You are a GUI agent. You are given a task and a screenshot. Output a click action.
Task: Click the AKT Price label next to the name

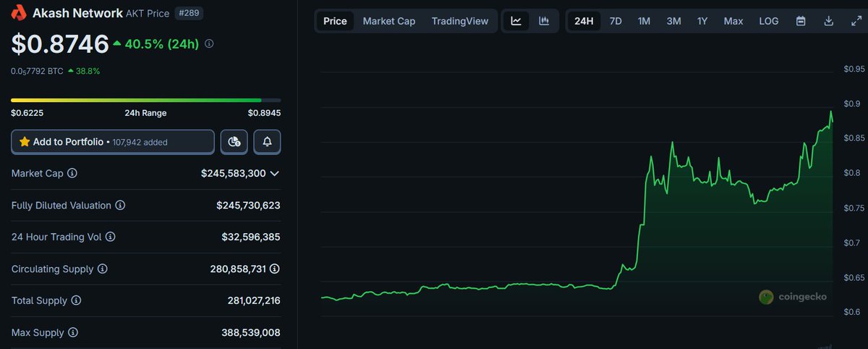coord(148,12)
